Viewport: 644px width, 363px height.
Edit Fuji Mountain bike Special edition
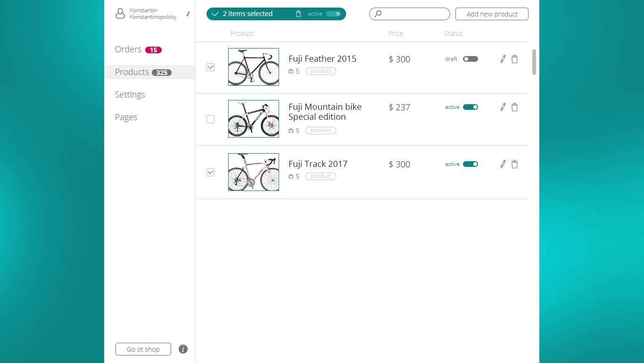tap(503, 107)
